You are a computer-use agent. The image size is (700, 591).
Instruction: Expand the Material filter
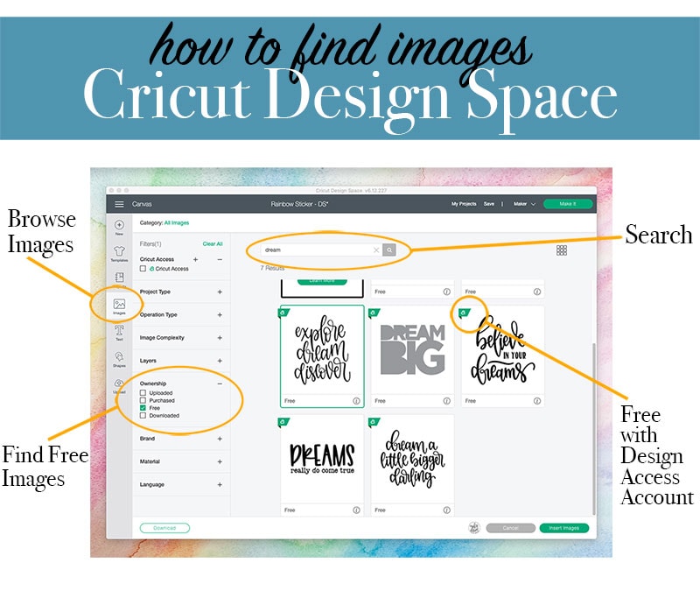[220, 461]
